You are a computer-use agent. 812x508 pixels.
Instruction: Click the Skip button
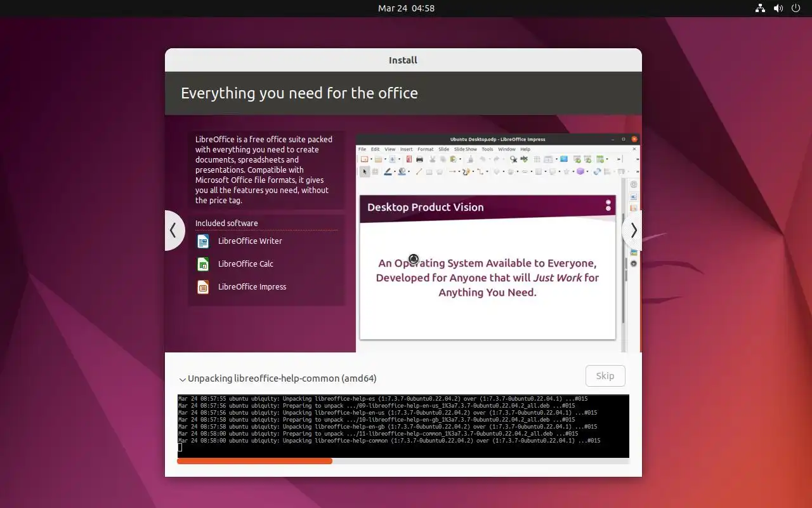pyautogui.click(x=605, y=376)
